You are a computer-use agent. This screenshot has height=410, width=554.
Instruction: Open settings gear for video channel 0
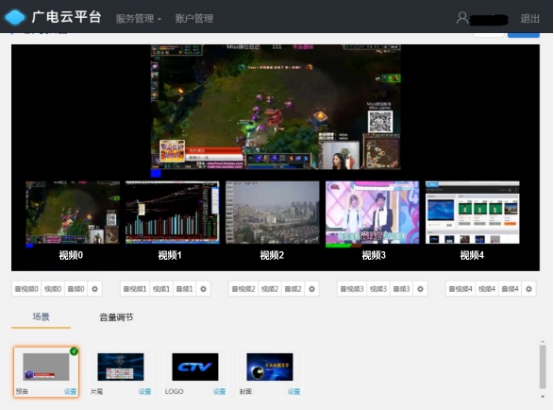[95, 289]
